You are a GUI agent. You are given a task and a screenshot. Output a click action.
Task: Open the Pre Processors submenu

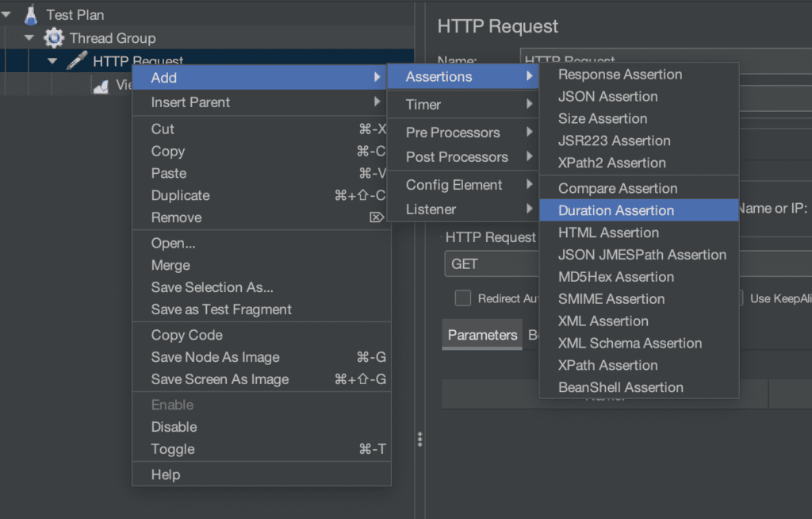(x=463, y=133)
